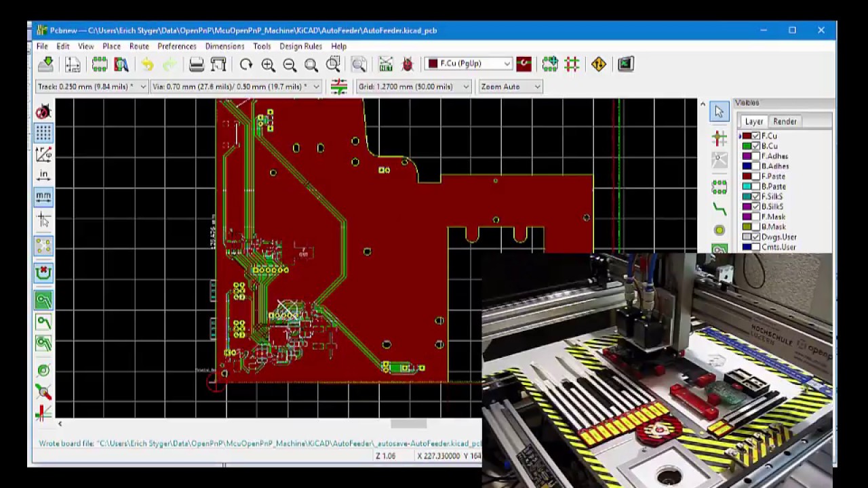Redraw the view with refresh icon

coord(246,64)
